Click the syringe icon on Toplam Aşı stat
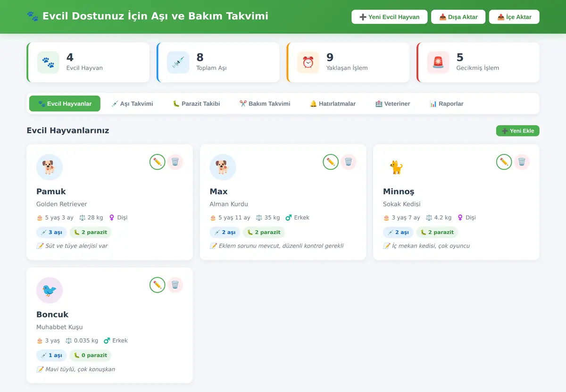Image resolution: width=566 pixels, height=392 pixels. 178,63
